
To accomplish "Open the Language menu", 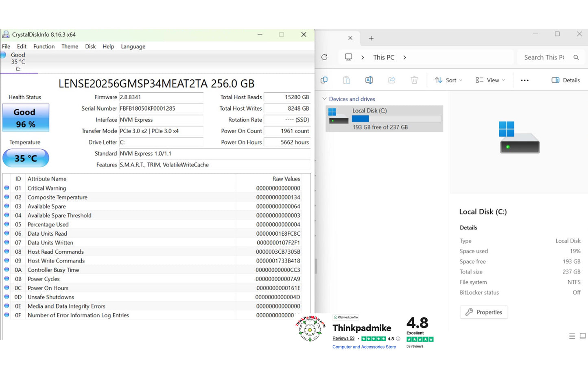I will click(x=133, y=46).
